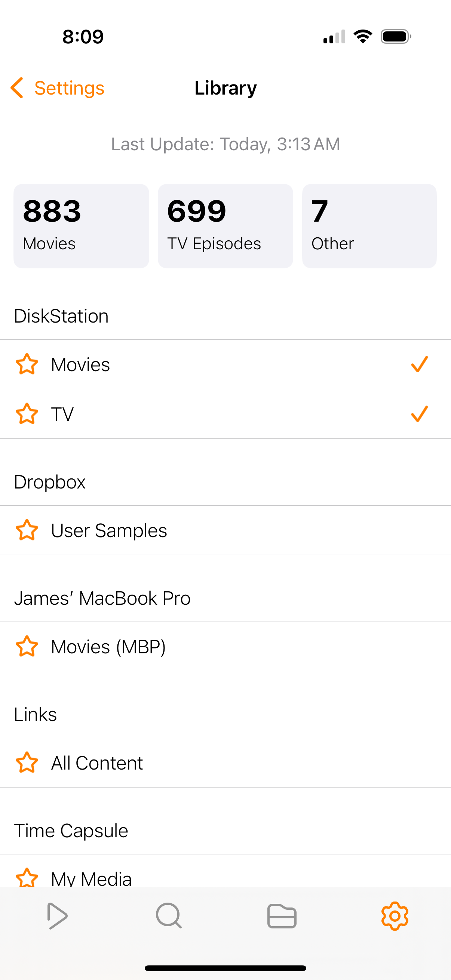This screenshot has width=451, height=980.
Task: Tap the 7 Other stat card
Action: [369, 226]
